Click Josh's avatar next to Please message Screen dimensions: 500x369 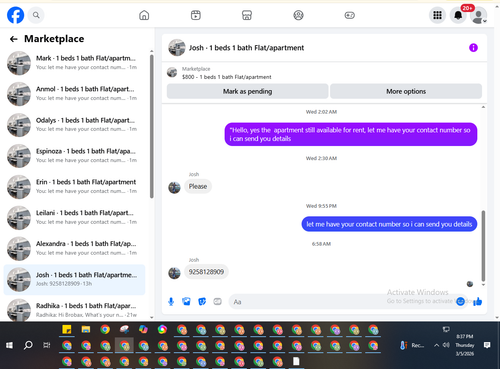pyautogui.click(x=174, y=187)
